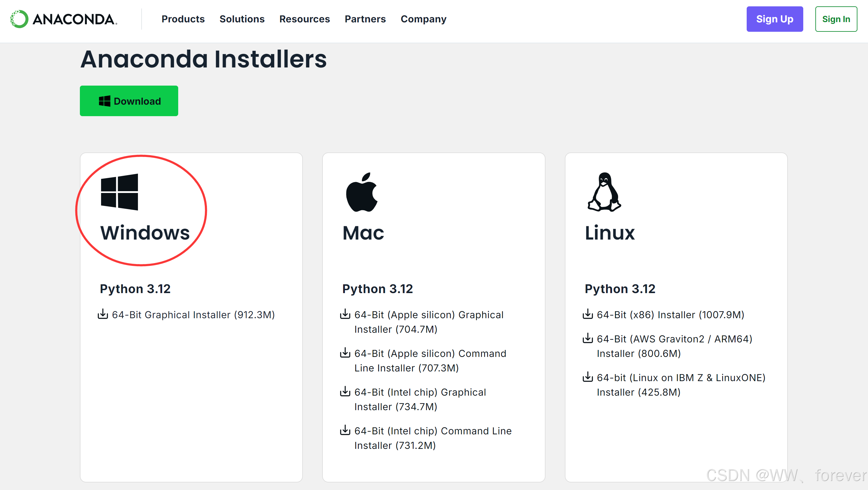The image size is (868, 490).
Task: Click the Windows logo icon in card
Action: pos(119,192)
